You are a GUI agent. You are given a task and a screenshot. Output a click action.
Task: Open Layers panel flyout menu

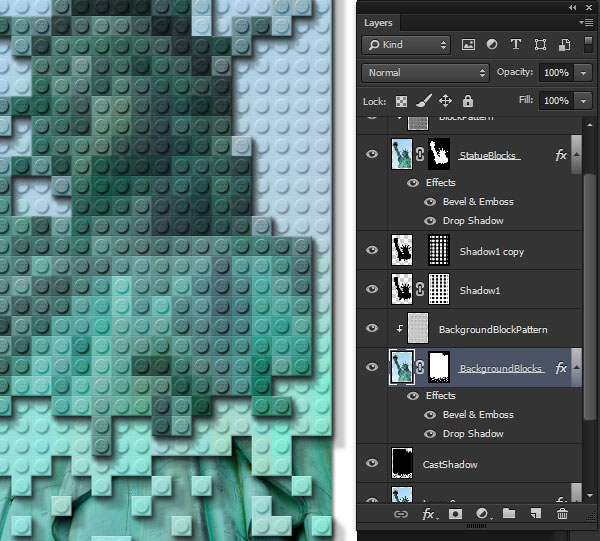587,23
